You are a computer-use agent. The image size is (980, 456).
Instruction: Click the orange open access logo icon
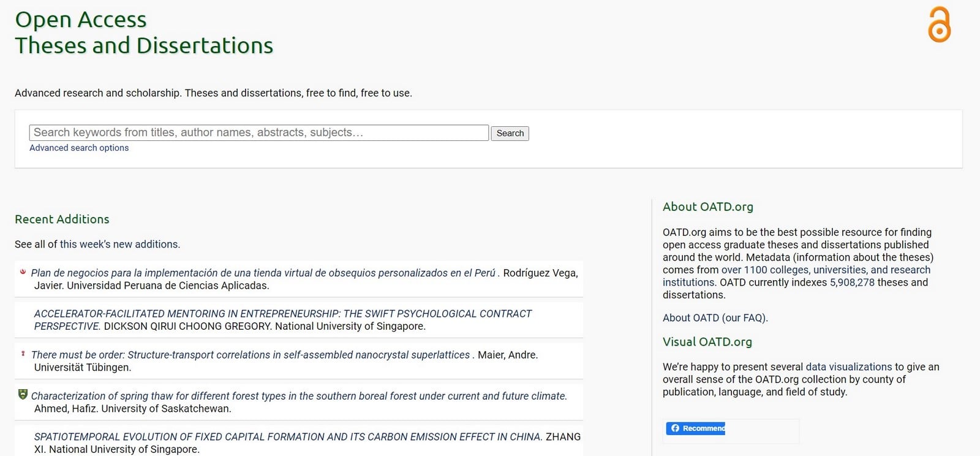(x=939, y=25)
